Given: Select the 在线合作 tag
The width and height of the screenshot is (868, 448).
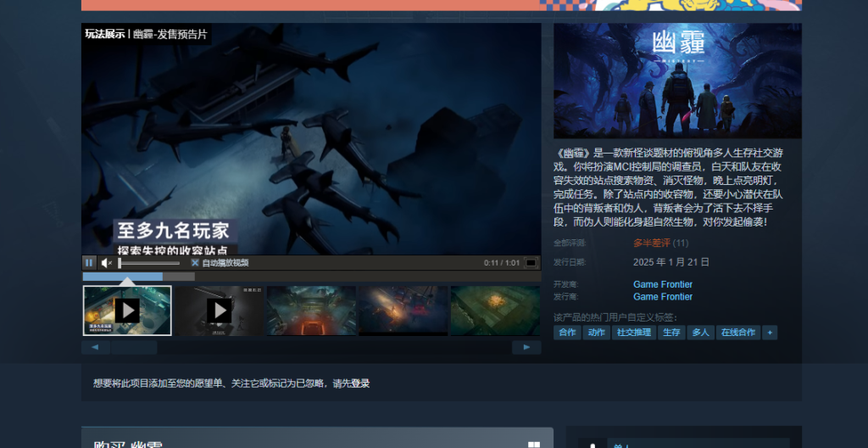Looking at the screenshot, I should click(738, 333).
